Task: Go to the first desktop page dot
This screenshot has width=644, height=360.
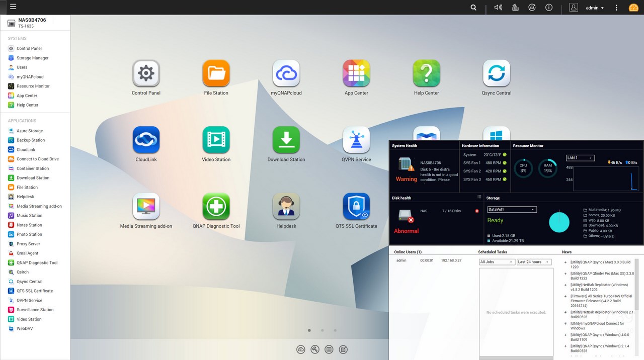Action: [x=309, y=330]
